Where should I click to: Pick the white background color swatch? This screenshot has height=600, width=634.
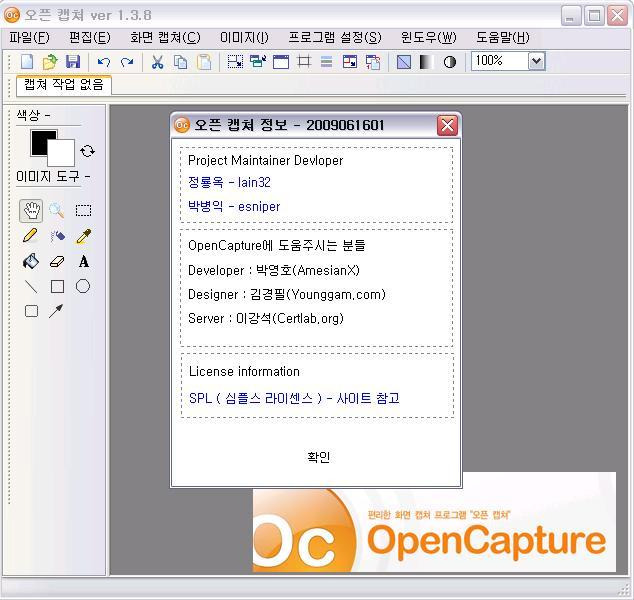click(61, 153)
